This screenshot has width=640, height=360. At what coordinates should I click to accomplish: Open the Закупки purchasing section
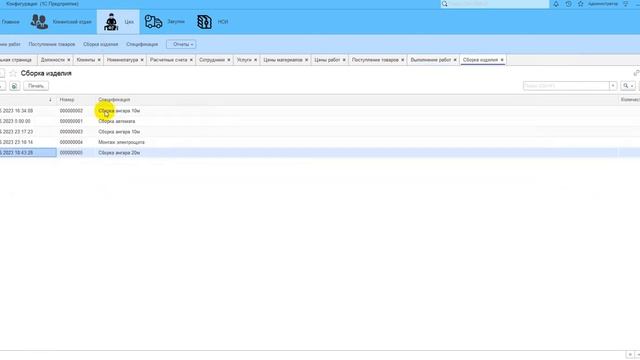pos(164,22)
